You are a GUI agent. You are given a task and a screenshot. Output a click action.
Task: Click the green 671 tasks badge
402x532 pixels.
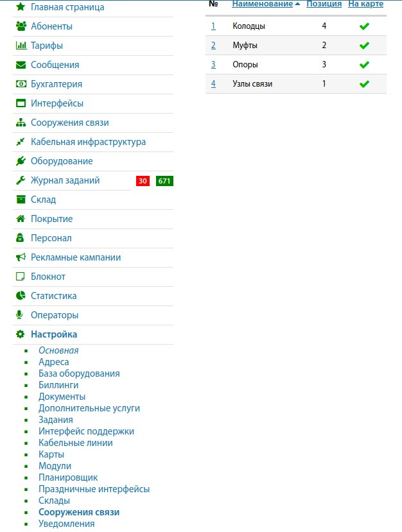(x=164, y=181)
